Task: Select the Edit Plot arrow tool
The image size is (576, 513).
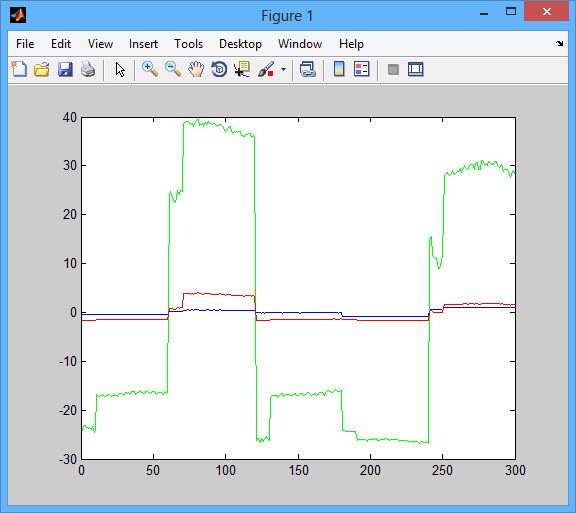Action: (120, 69)
